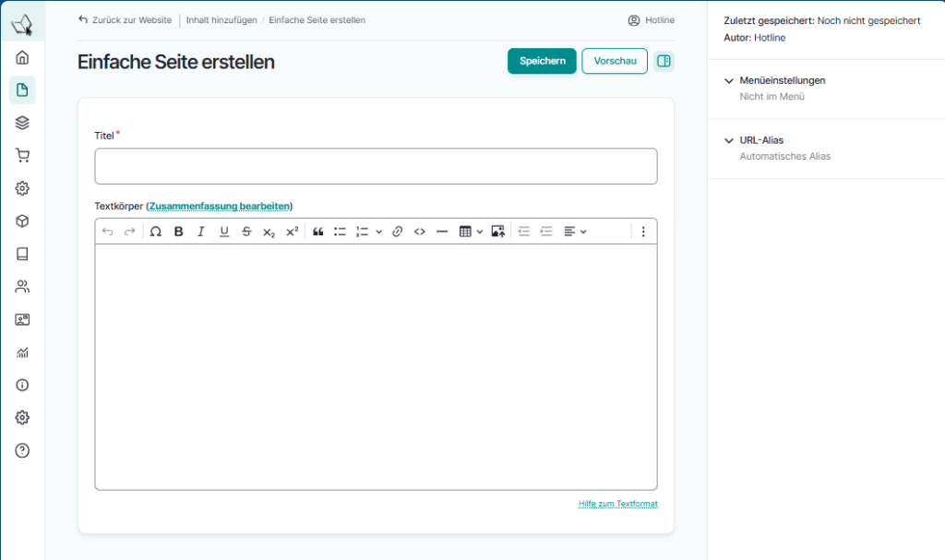Click the block quote icon
Viewport: 945px width, 560px height.
(317, 232)
